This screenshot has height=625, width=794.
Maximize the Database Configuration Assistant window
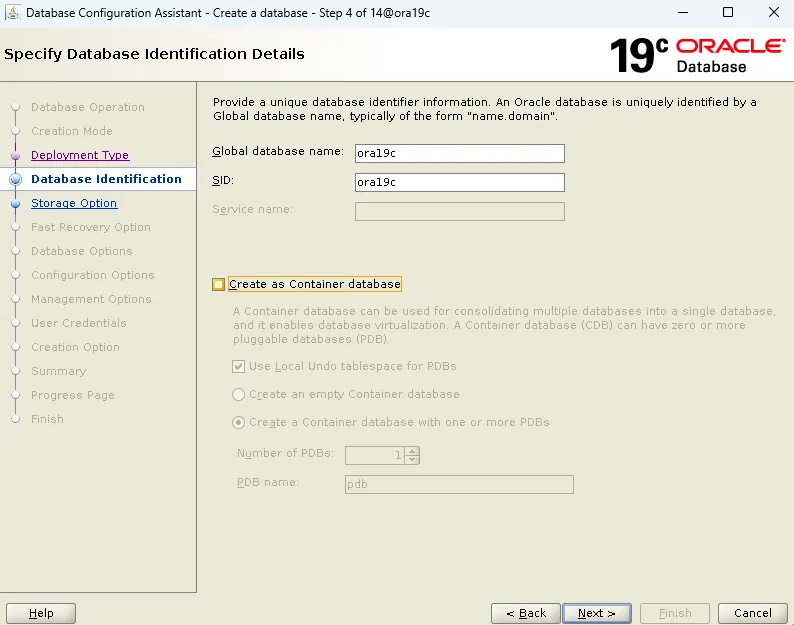[728, 12]
